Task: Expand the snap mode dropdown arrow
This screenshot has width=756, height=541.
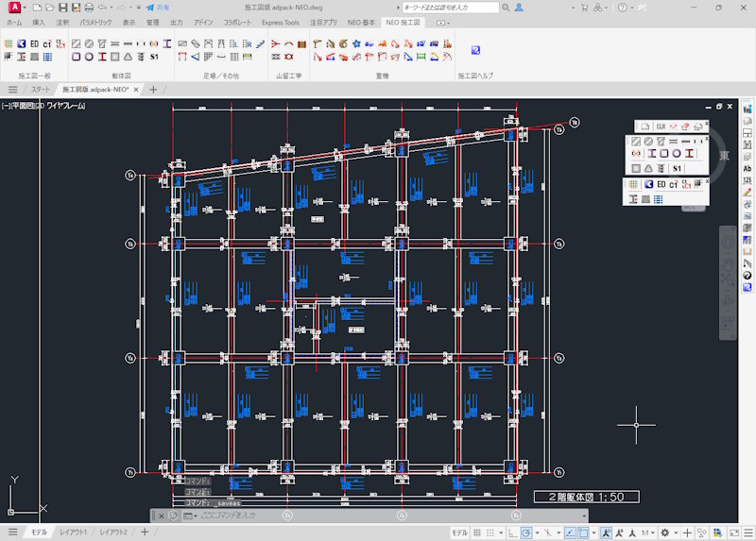Action: [x=501, y=533]
